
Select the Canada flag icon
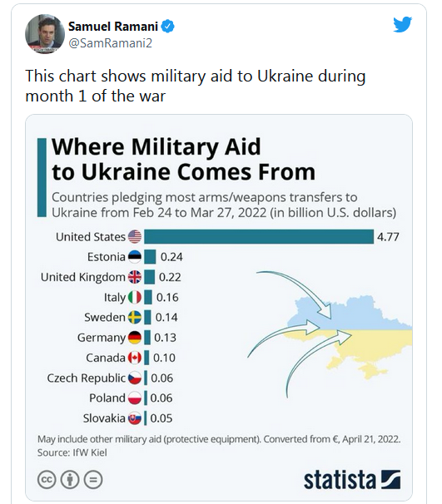(135, 358)
